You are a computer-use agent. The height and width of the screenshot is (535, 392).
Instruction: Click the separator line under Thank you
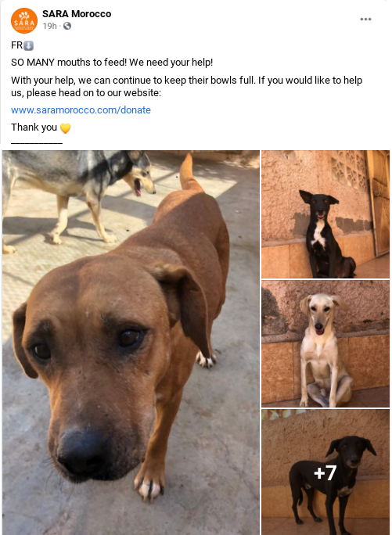37,143
